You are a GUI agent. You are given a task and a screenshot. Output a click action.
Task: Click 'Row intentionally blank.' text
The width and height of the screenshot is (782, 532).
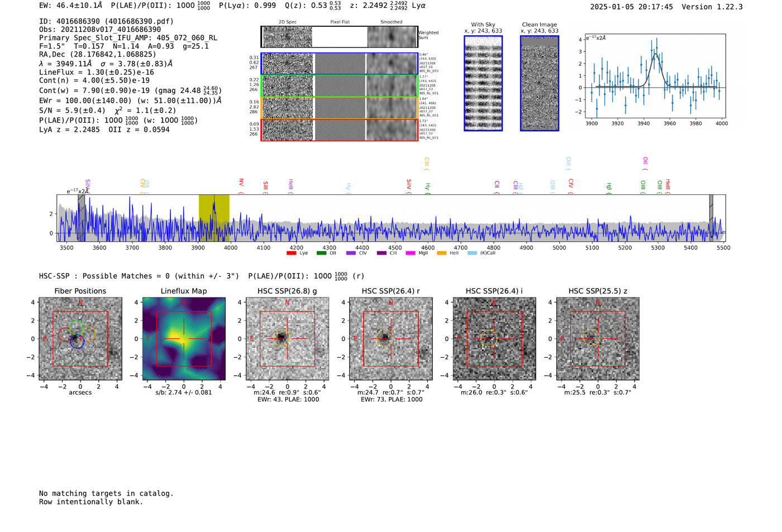point(91,502)
